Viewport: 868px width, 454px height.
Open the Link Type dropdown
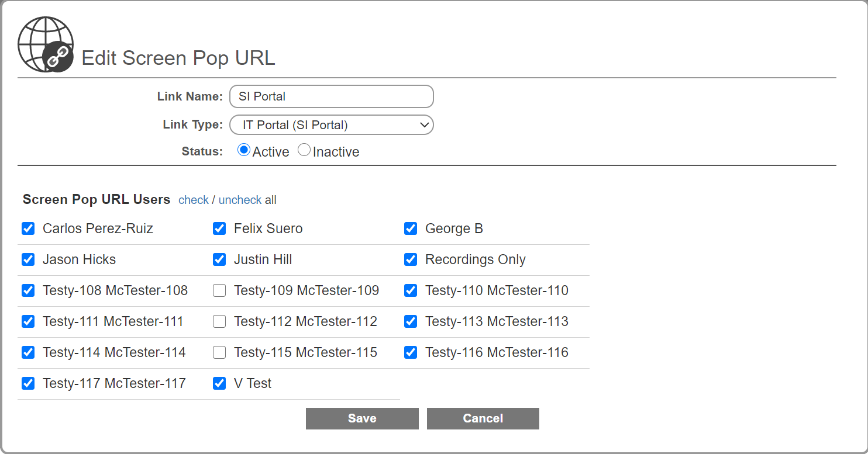[332, 125]
